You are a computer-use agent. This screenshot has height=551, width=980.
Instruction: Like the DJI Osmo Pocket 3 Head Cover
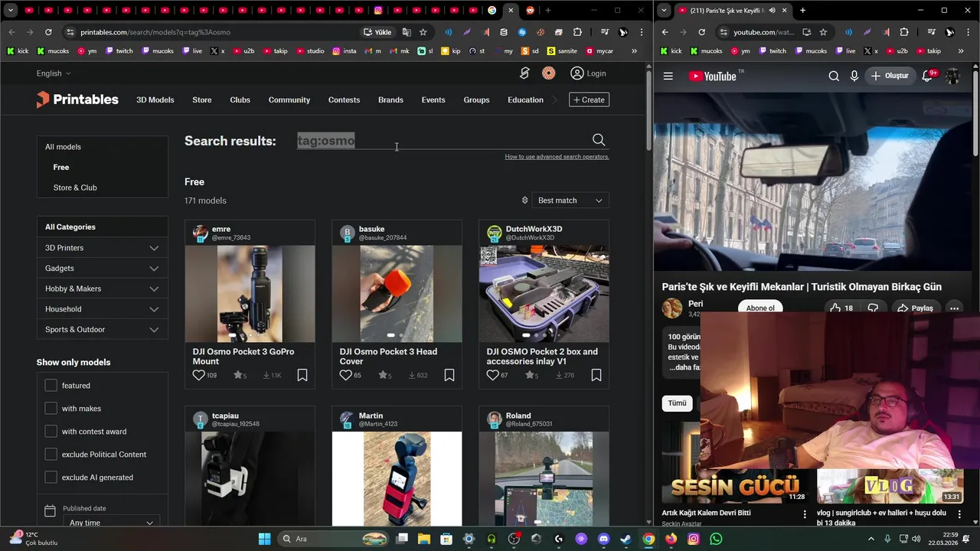[345, 375]
